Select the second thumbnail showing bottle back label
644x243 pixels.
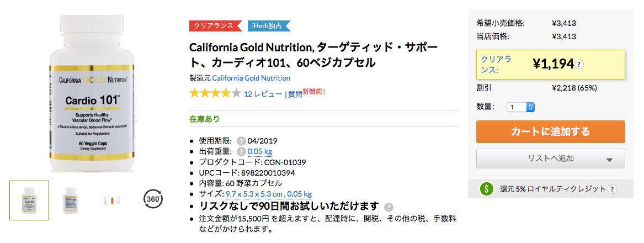[71, 200]
